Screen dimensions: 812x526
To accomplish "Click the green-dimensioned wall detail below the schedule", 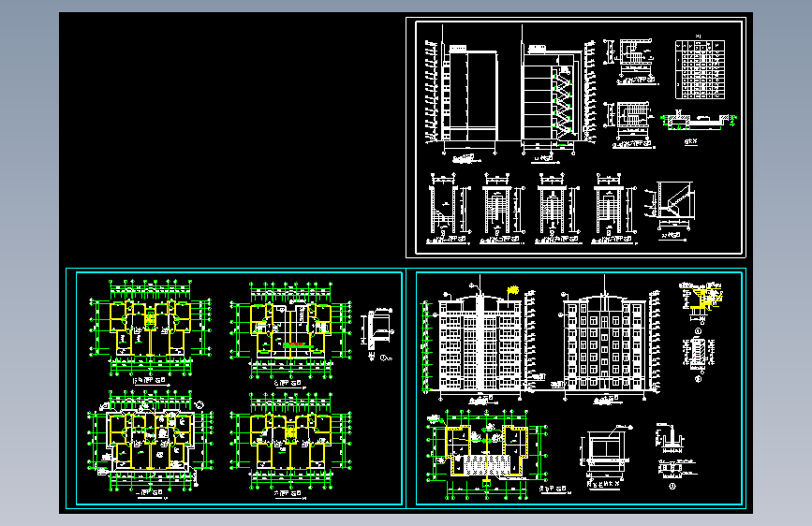I will click(x=699, y=122).
